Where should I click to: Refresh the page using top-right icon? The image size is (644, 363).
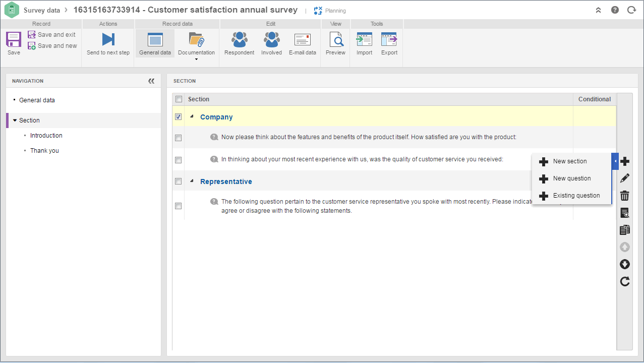tap(631, 10)
